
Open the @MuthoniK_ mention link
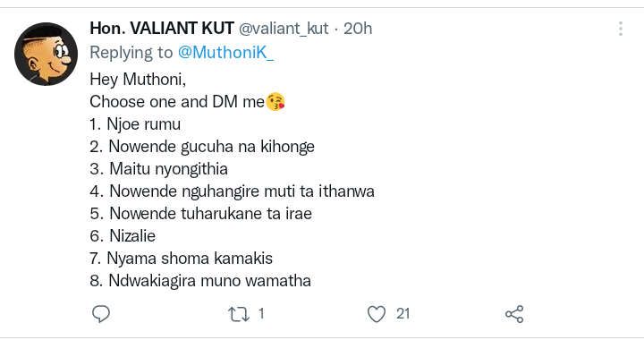click(x=225, y=53)
